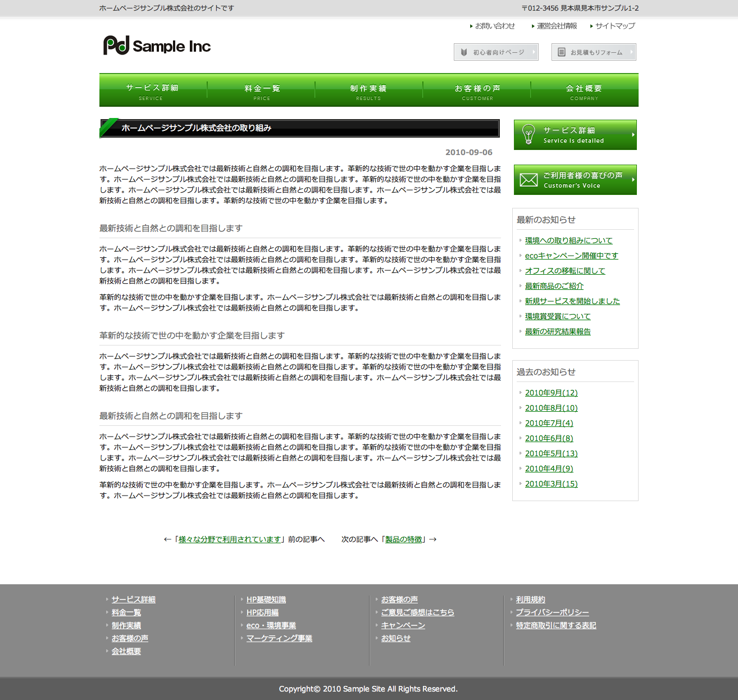Click the beginner page book icon
Image resolution: width=738 pixels, height=700 pixels.
coord(464,52)
